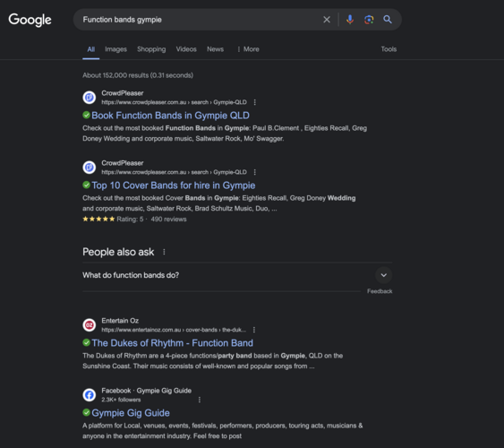Click the Facebook favicon of Gympie Gig Guide

tap(90, 395)
